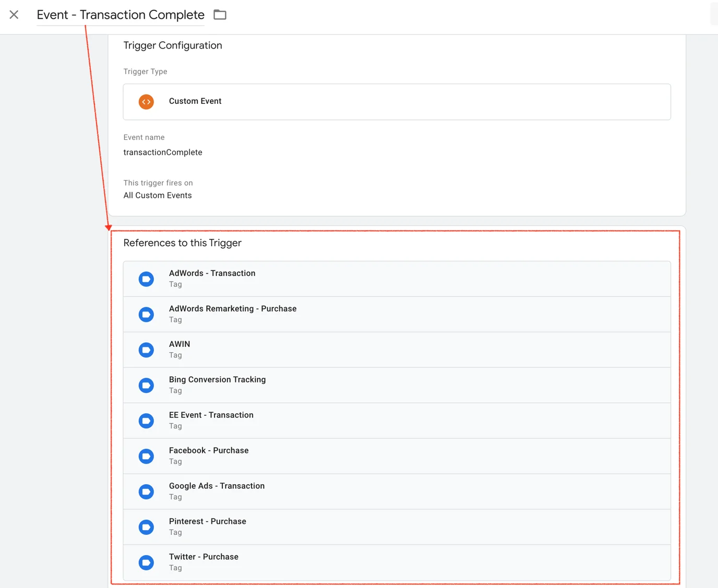Viewport: 718px width, 588px height.
Task: Click the tag icon for Pinterest - Purchase
Action: (x=146, y=527)
